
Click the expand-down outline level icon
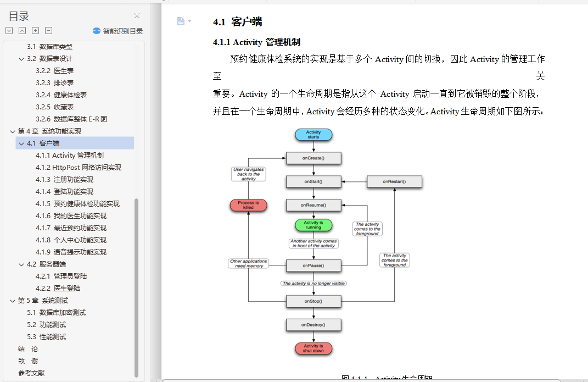(x=9, y=31)
